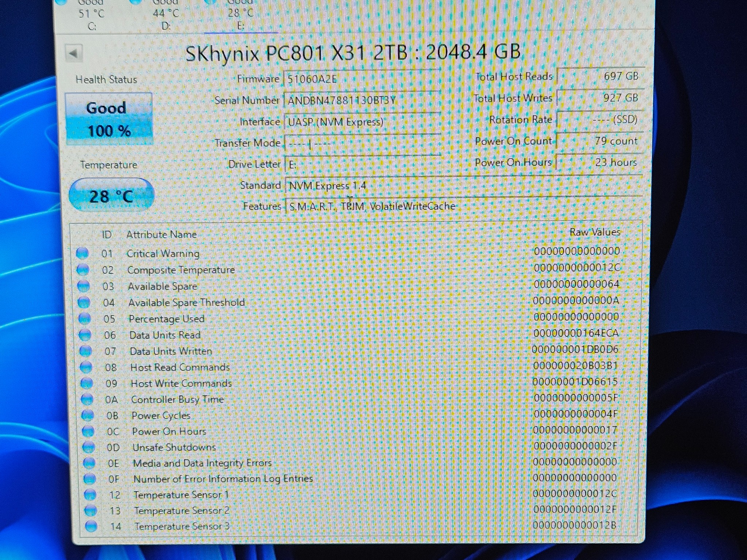Image resolution: width=747 pixels, height=560 pixels.
Task: Click the Total Host Reads value 697 GB
Action: [x=600, y=76]
